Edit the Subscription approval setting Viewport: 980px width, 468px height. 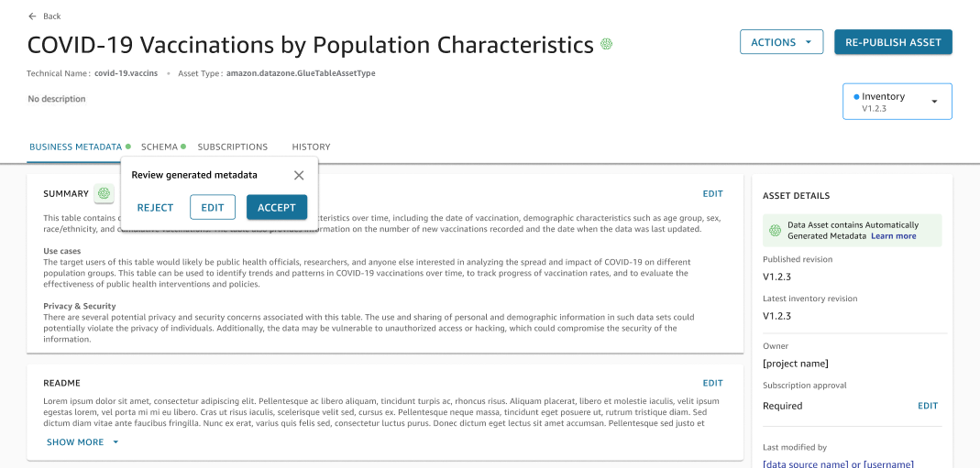click(x=928, y=406)
